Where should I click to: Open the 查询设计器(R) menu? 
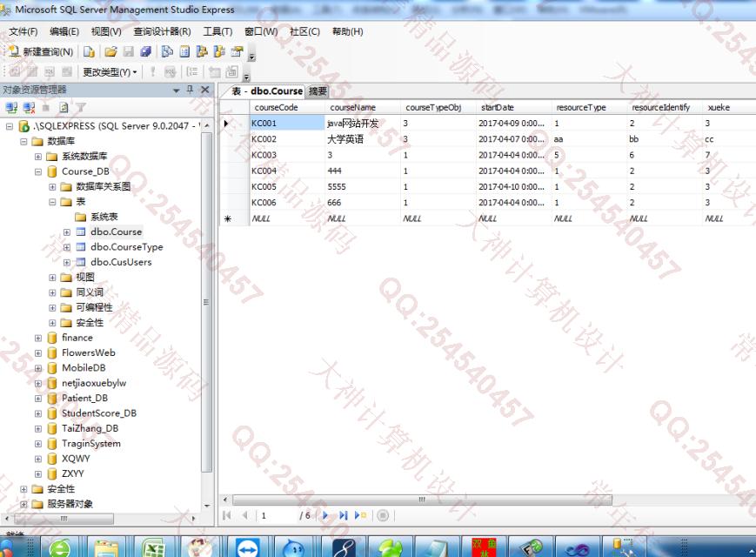(162, 32)
